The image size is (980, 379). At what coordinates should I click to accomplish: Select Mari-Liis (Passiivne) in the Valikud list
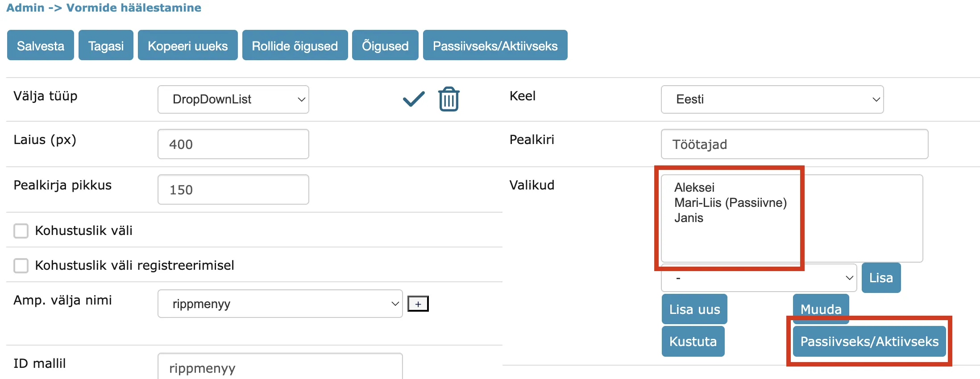(731, 203)
